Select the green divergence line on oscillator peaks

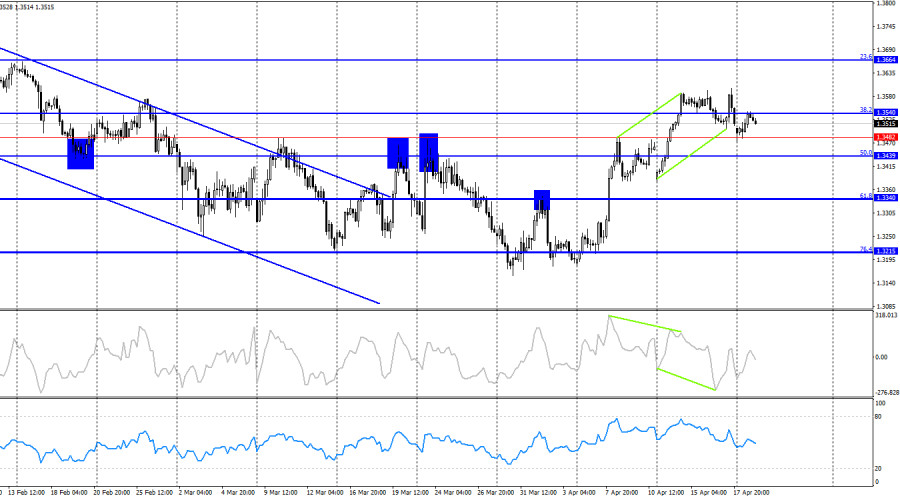tap(645, 323)
